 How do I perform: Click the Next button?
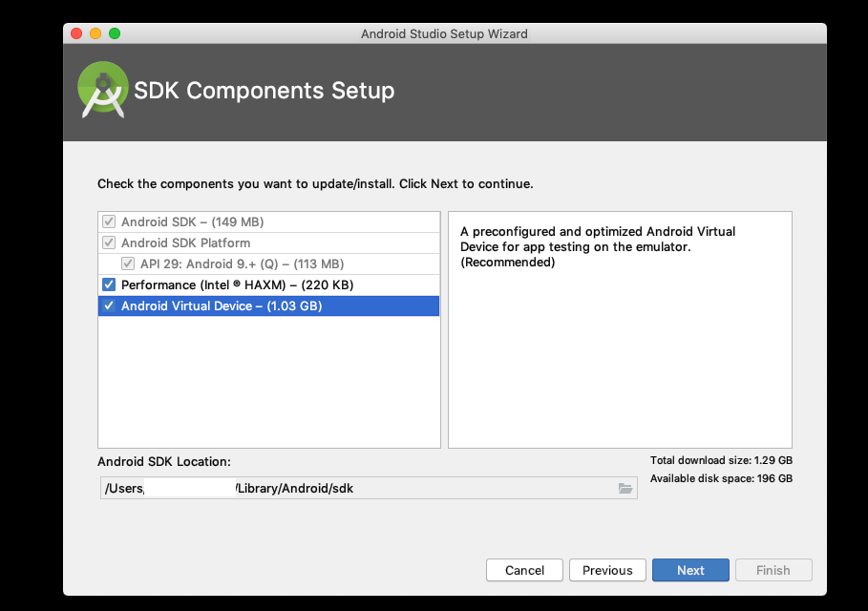pyautogui.click(x=690, y=570)
